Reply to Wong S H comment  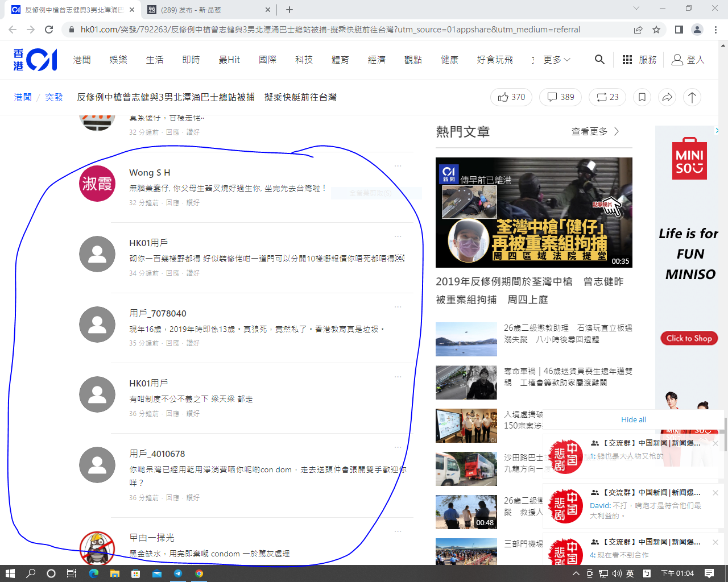pyautogui.click(x=172, y=203)
